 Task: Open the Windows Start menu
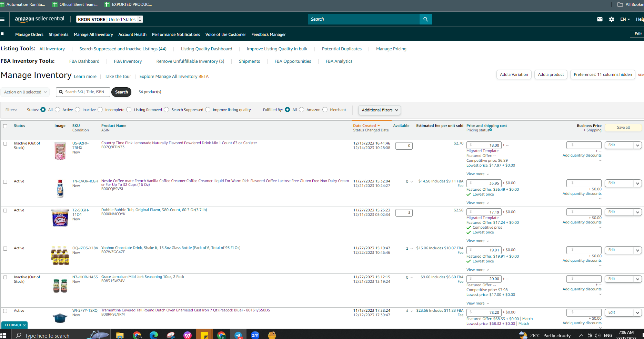click(3, 335)
